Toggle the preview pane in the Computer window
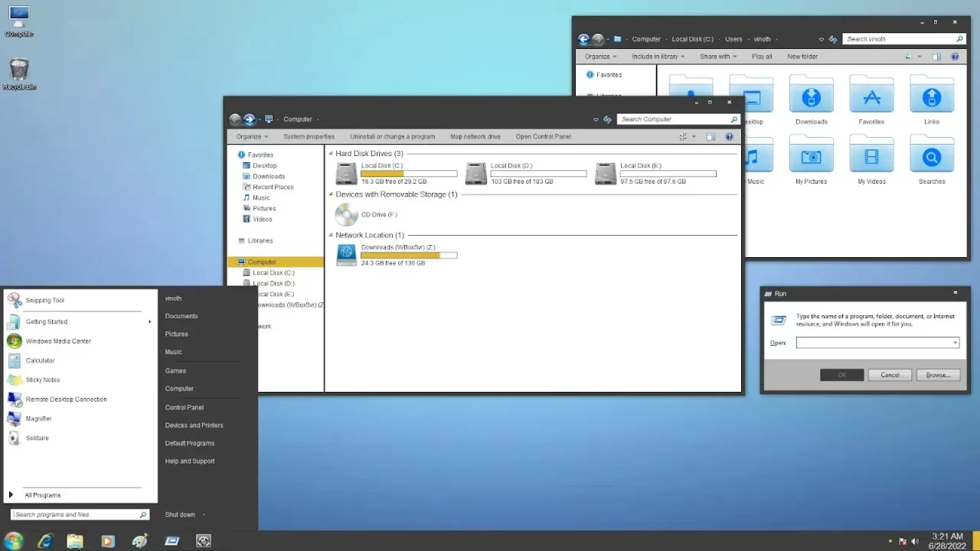The image size is (980, 551). (x=710, y=137)
